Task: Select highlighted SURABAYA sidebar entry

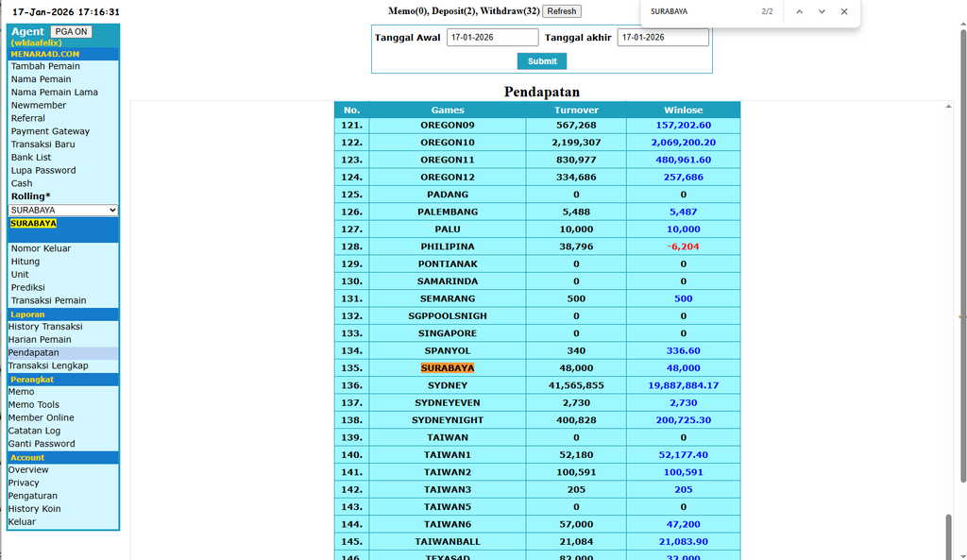Action: (33, 223)
